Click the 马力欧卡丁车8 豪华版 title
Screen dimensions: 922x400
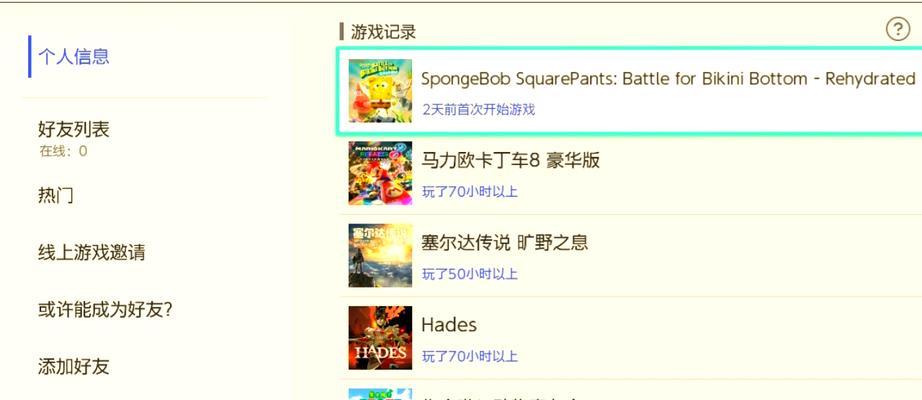510,160
